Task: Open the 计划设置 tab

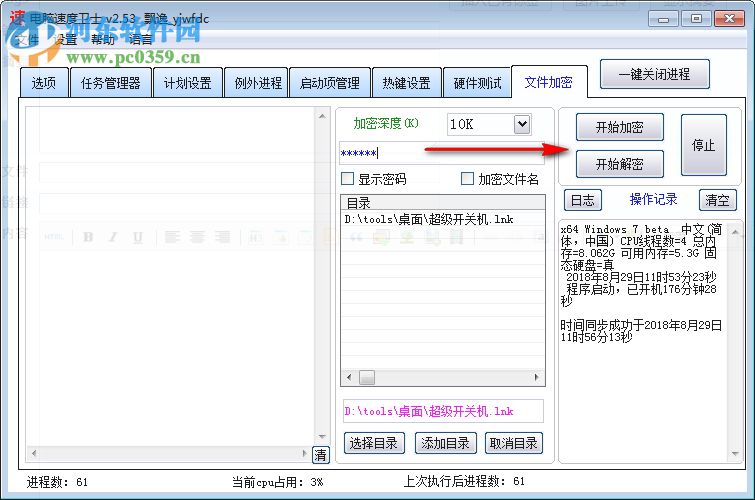Action: (x=188, y=83)
